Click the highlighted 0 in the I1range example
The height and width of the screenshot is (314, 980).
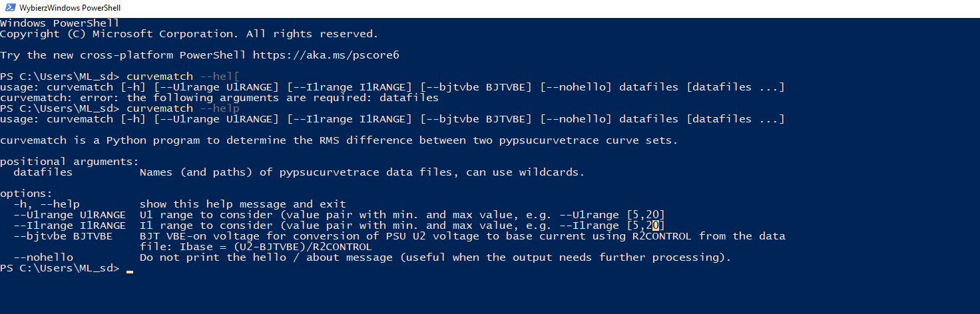pos(655,226)
